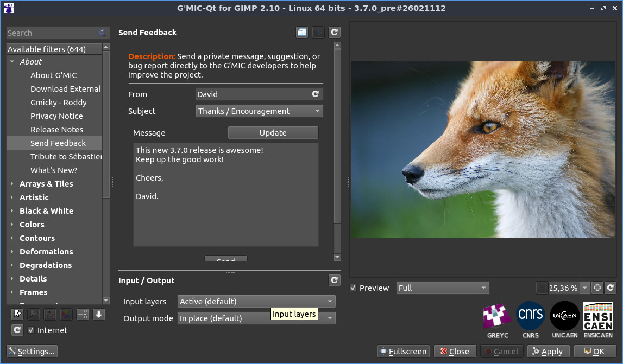
Task: Open the Full preview mode dropdown
Action: click(x=442, y=288)
